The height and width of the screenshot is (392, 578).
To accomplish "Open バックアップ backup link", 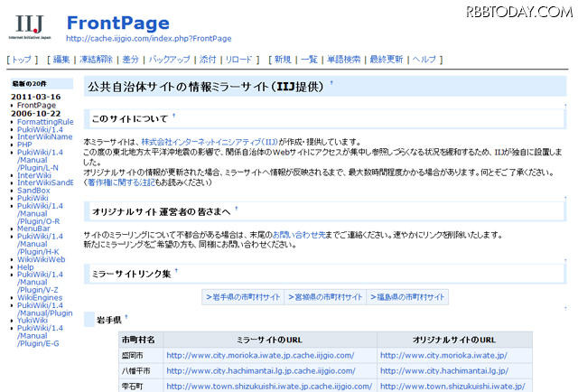I will (x=169, y=60).
